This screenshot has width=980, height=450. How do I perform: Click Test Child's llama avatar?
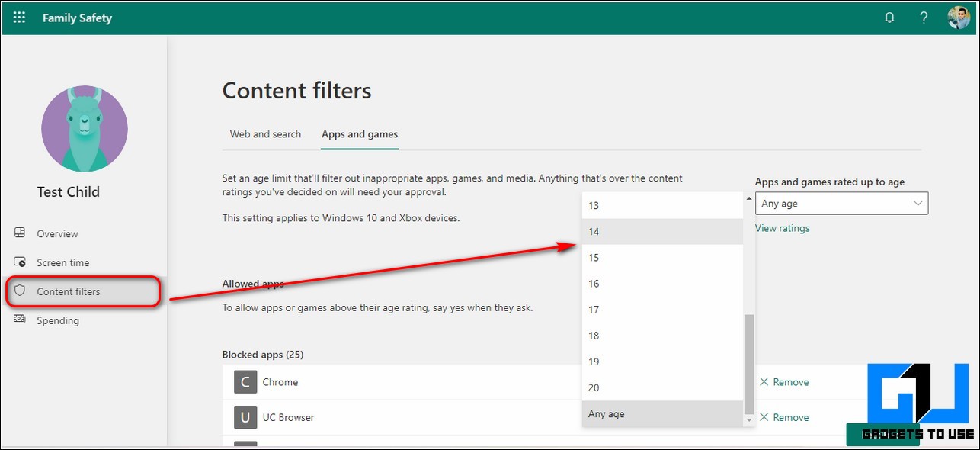pos(84,128)
